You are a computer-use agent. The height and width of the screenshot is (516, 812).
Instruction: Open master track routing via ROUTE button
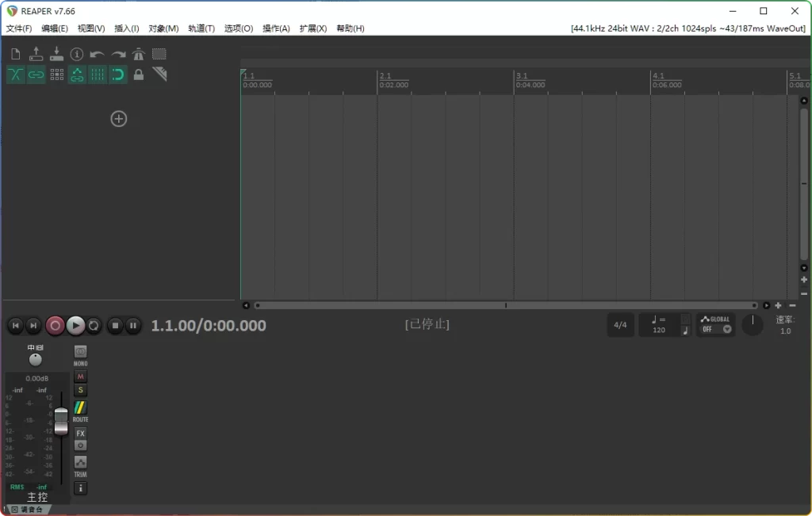click(x=80, y=409)
